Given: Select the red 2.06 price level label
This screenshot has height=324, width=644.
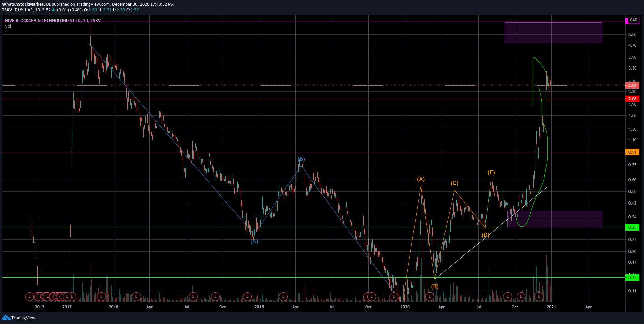Looking at the screenshot, I should pos(632,99).
